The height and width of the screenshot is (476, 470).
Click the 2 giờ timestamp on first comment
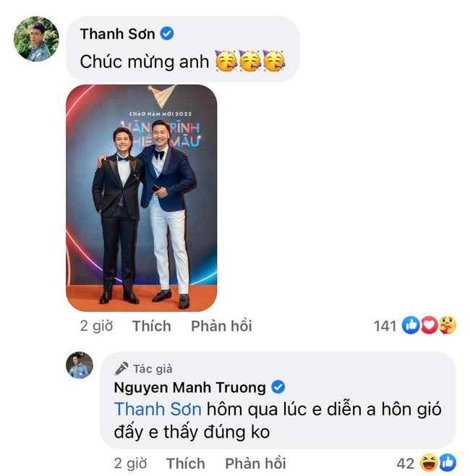97,326
